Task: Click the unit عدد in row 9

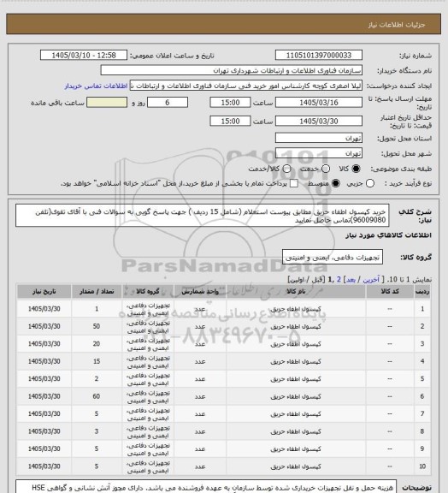Action: pyautogui.click(x=200, y=449)
